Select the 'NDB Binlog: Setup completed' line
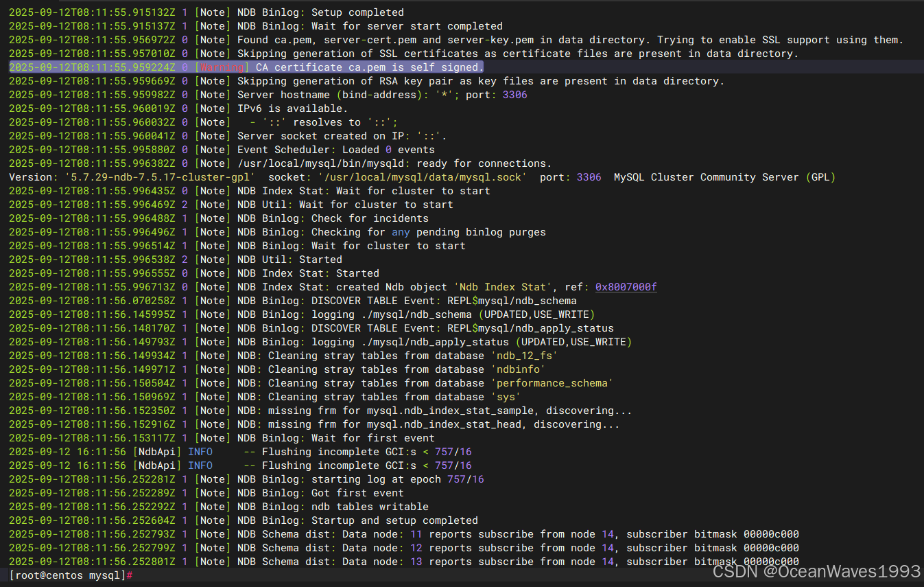 (x=206, y=12)
